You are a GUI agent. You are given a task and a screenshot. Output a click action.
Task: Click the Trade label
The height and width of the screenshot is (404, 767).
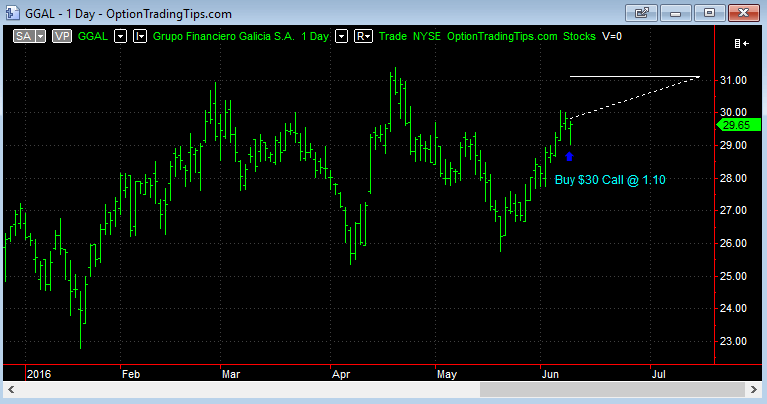pyautogui.click(x=393, y=36)
